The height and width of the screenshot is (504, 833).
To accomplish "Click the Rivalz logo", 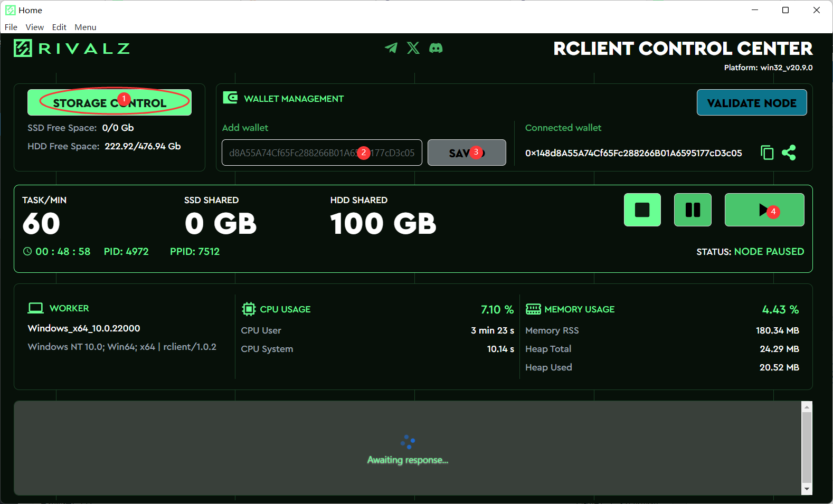I will coord(72,49).
